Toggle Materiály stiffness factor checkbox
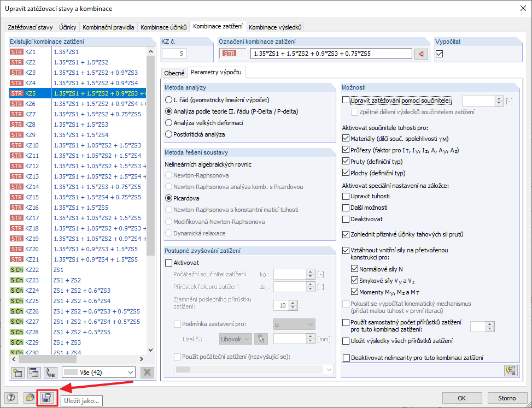 click(346, 139)
